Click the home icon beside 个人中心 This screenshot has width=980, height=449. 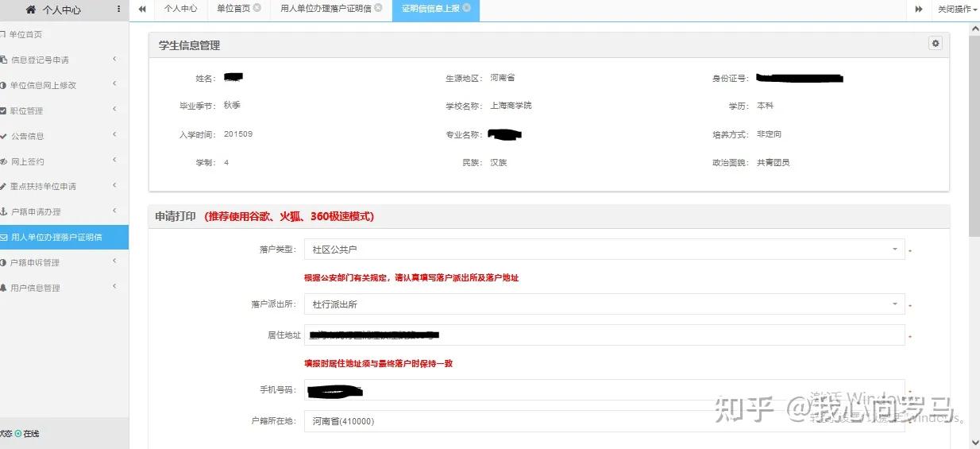coord(31,10)
